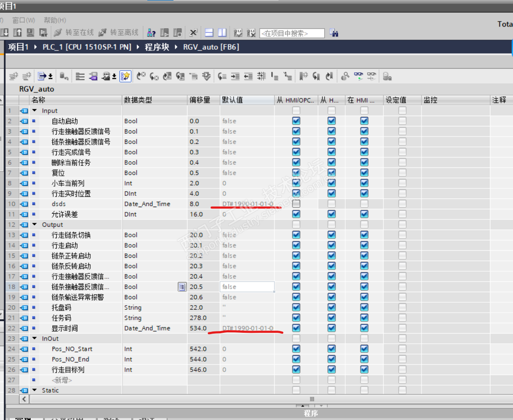
Task: Open the dropdown arrow beside the comment icon
Action: (x=114, y=77)
